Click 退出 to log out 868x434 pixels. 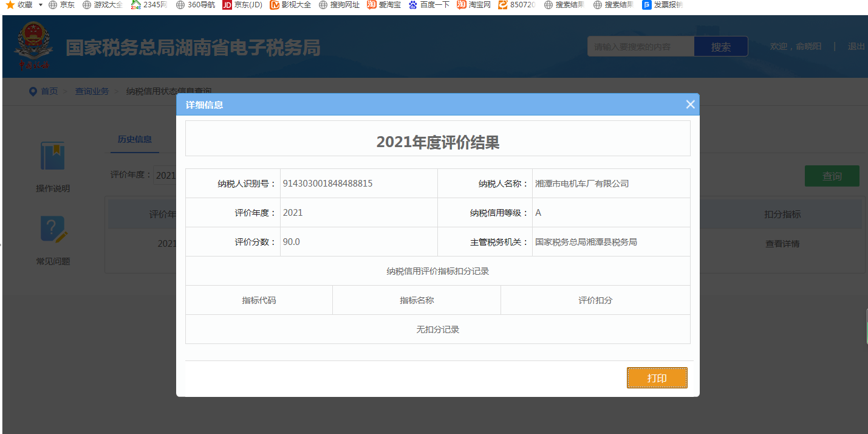(x=856, y=47)
